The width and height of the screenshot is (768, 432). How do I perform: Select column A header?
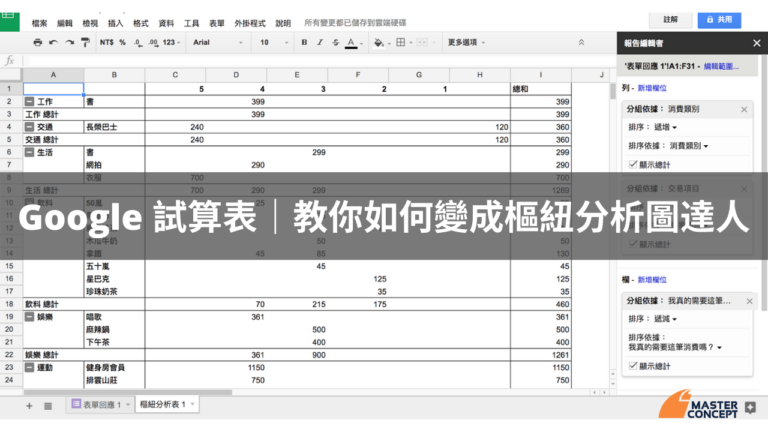coord(53,75)
